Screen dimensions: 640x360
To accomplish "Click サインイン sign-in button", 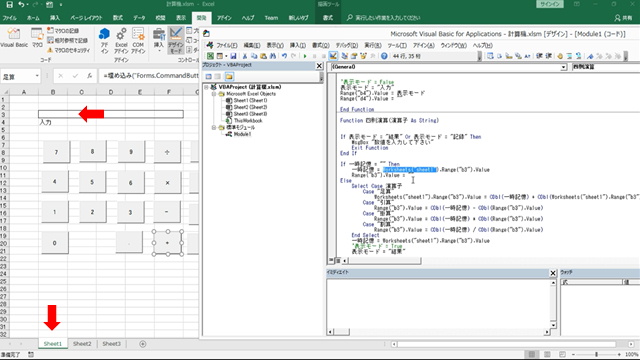I will (x=550, y=4).
